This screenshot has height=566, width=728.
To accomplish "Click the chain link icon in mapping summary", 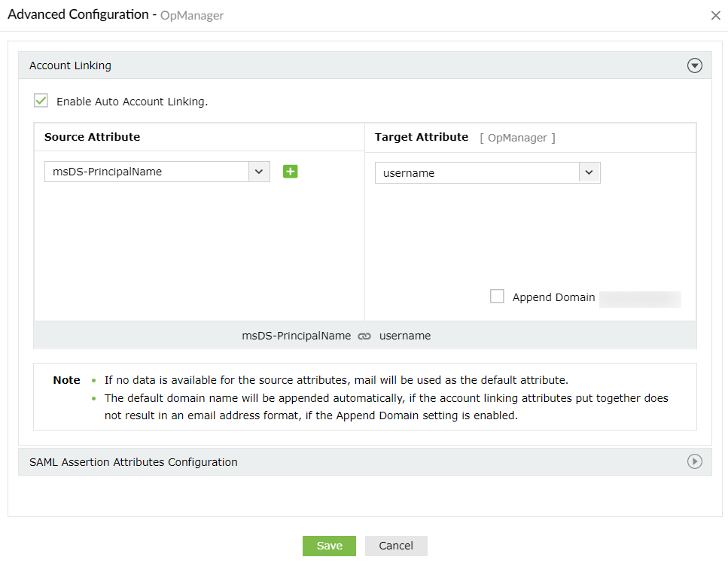I will tap(364, 336).
